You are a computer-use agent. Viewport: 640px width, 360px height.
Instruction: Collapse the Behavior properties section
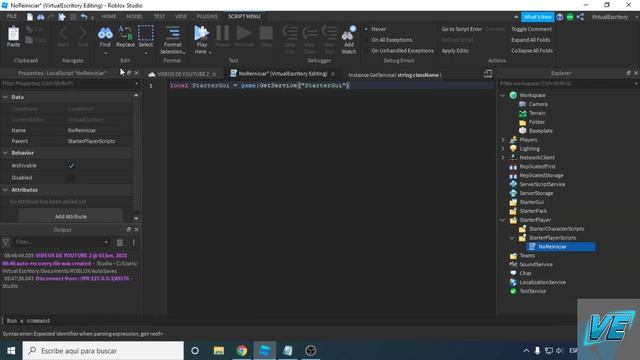[x=5, y=153]
